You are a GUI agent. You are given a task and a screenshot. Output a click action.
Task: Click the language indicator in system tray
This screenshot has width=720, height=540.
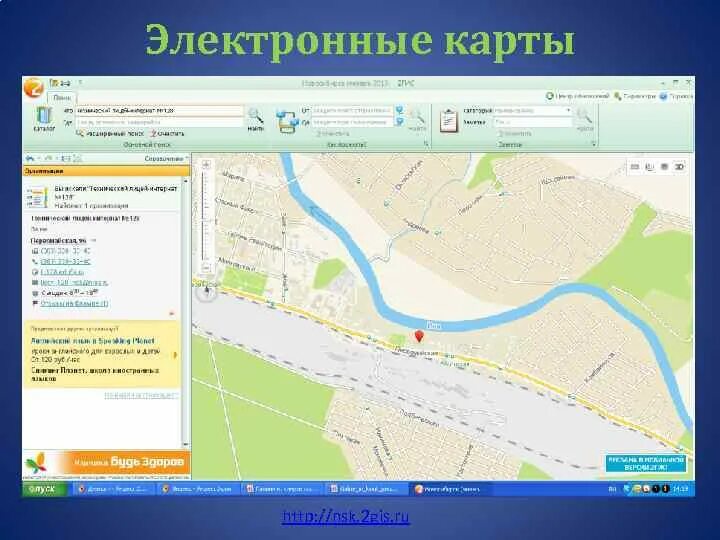(x=612, y=489)
